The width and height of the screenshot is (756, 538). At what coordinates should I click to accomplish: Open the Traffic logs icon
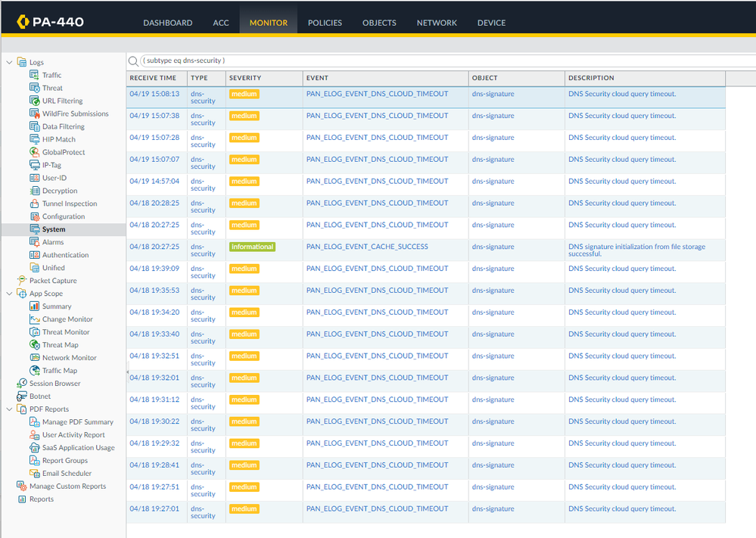click(x=35, y=75)
